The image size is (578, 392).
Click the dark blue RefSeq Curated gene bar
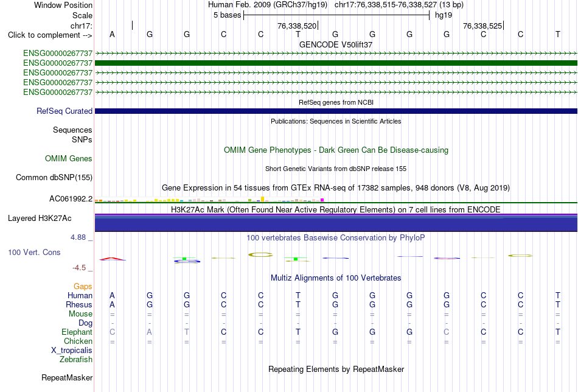336,111
